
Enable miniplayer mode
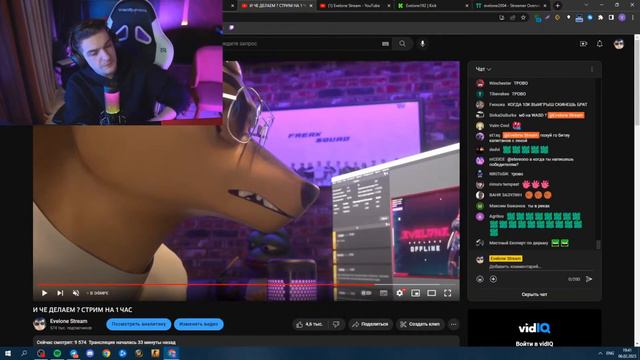(416, 293)
